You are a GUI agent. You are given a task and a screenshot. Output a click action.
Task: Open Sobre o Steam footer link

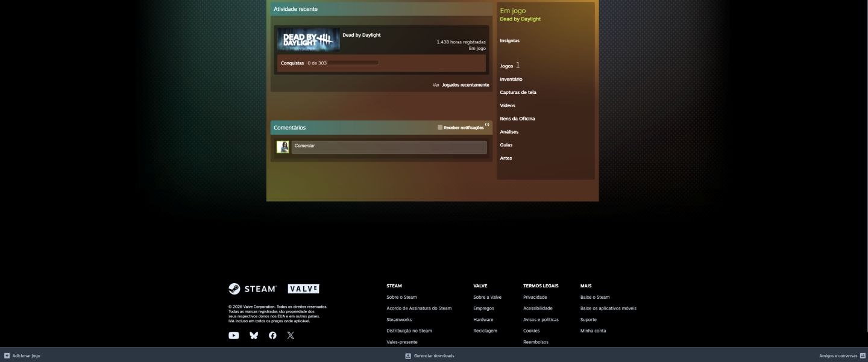click(401, 297)
